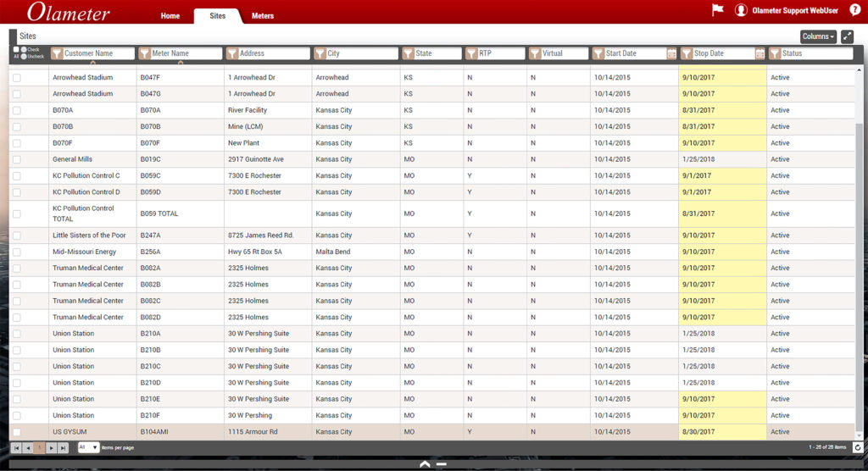Collapse the bottom panel with up chevron
Screen dimensions: 868x471
[x=425, y=464]
